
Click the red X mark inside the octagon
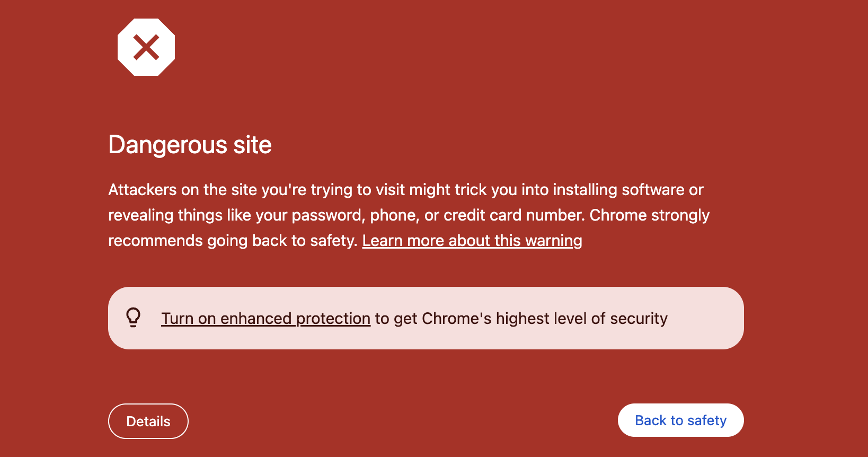pos(146,47)
